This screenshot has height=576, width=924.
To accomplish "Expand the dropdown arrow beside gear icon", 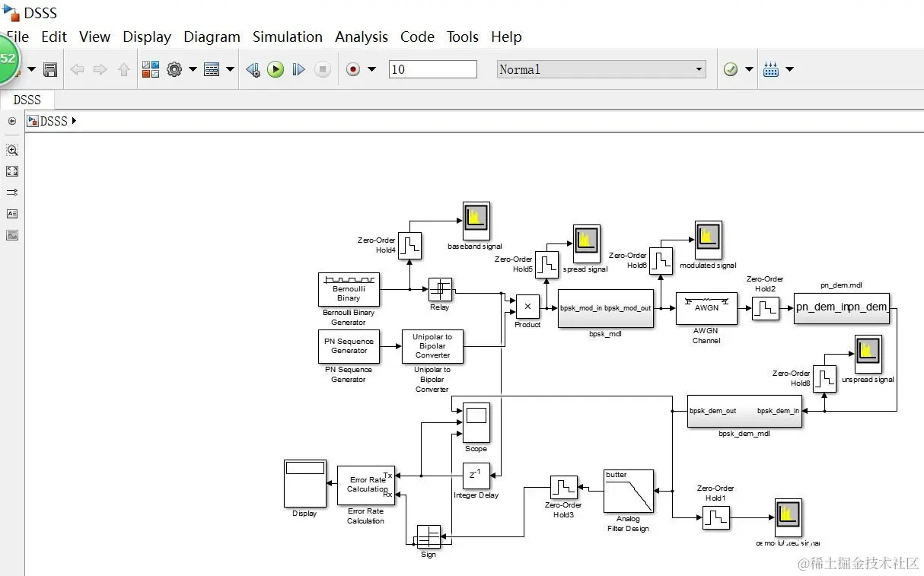I will (193, 69).
